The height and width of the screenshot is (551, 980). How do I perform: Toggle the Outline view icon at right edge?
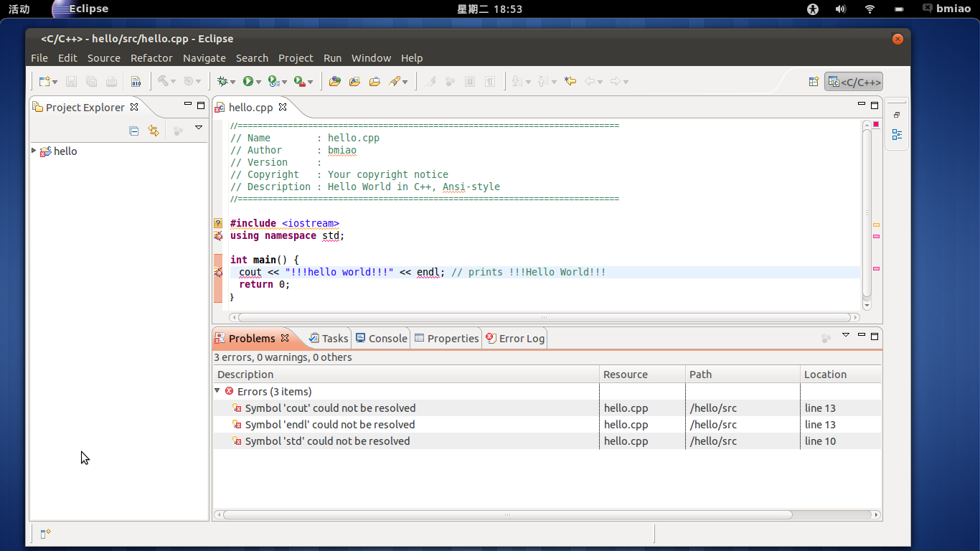897,134
